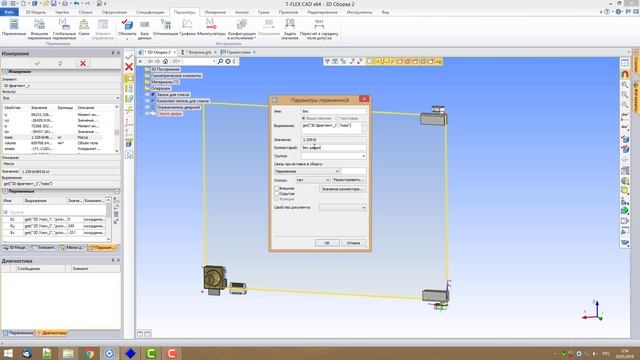
Task: Click the zoom magnifier on right toolbar
Action: click(x=625, y=84)
